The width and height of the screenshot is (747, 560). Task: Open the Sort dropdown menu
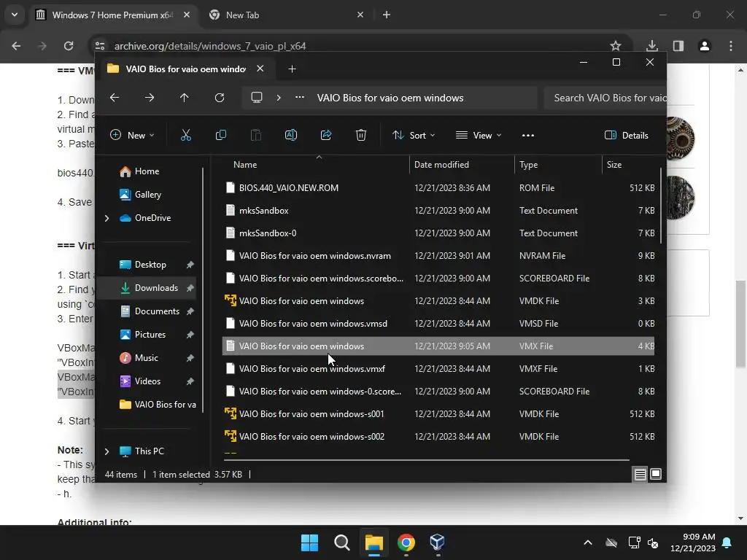click(414, 135)
